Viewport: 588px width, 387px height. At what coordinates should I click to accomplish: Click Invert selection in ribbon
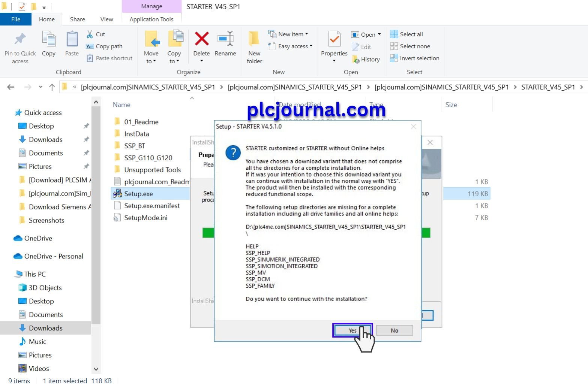click(x=414, y=58)
